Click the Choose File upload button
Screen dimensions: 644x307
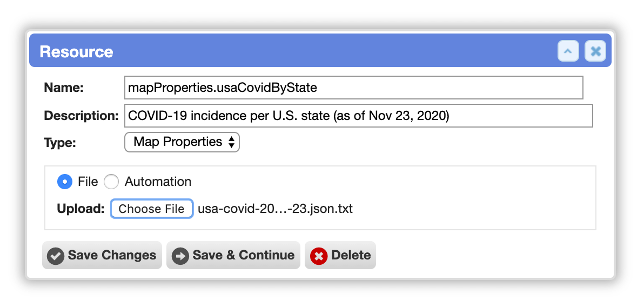point(152,209)
